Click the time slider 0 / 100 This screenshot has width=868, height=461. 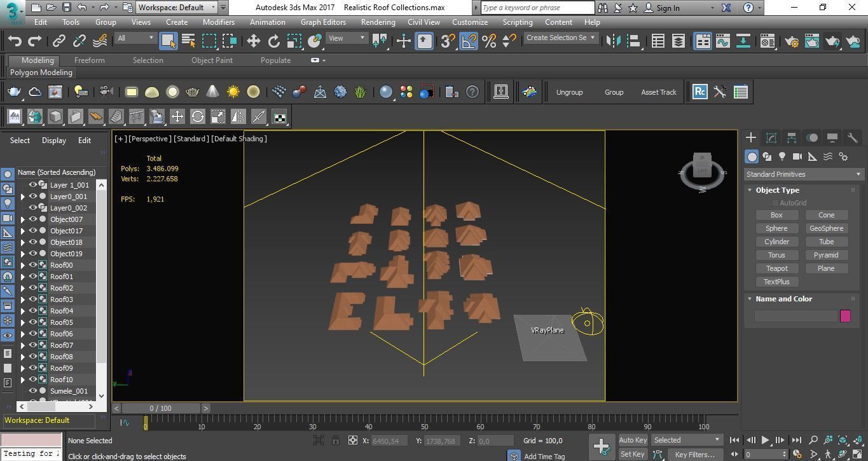(160, 408)
